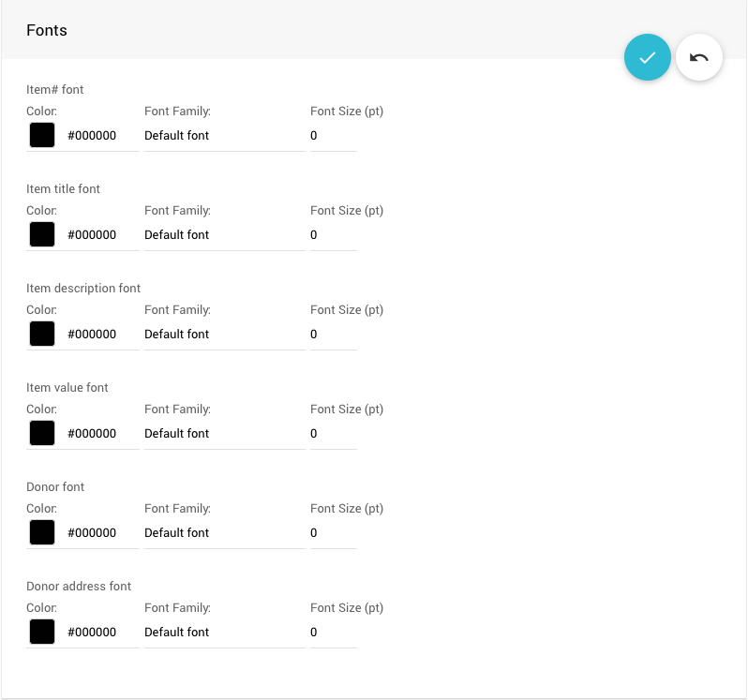
Task: Click the undo arrow button
Action: pyautogui.click(x=699, y=57)
